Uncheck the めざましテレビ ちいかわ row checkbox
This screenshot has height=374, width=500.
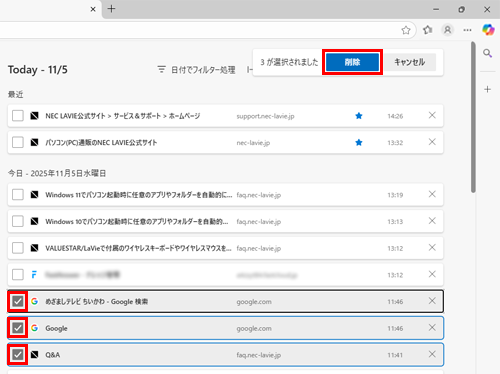(18, 301)
